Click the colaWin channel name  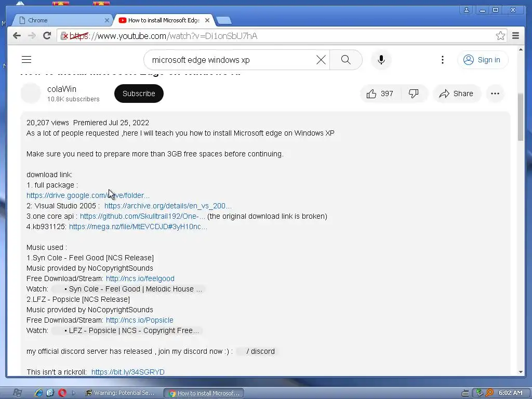[x=62, y=89]
